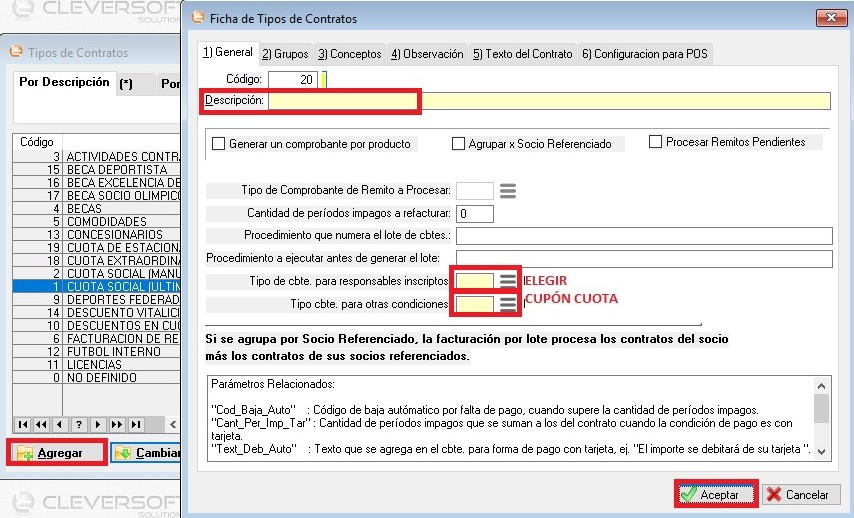
Task: Go to next record arrow
Action: tap(98, 424)
